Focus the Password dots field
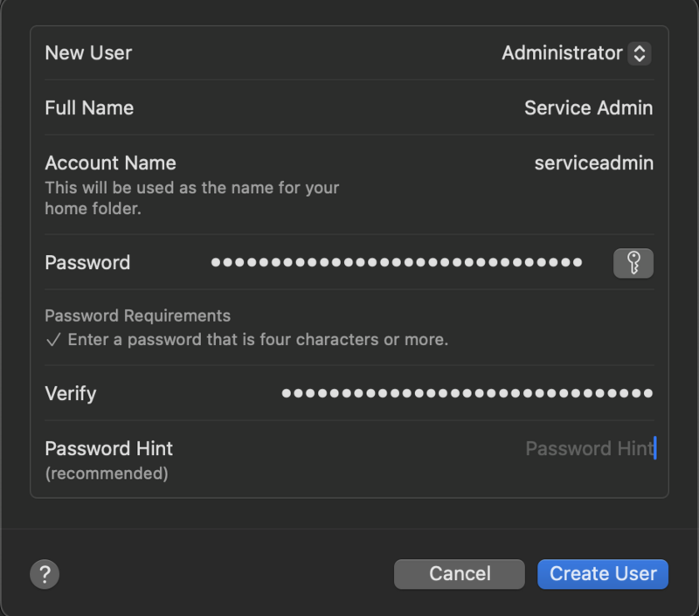 398,262
